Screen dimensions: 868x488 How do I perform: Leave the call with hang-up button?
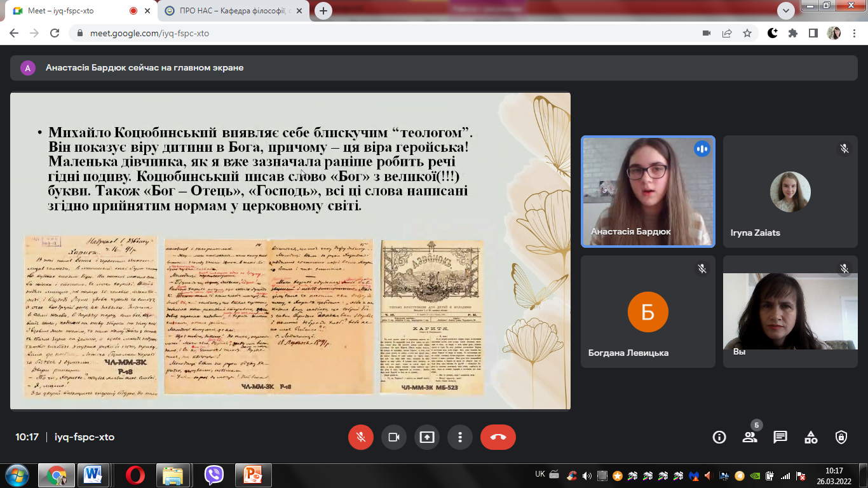coord(498,437)
